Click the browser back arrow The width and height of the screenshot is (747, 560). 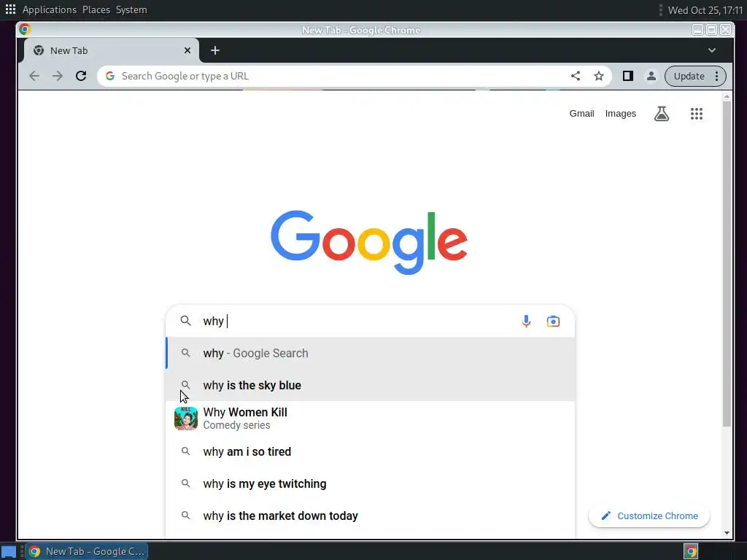[34, 76]
